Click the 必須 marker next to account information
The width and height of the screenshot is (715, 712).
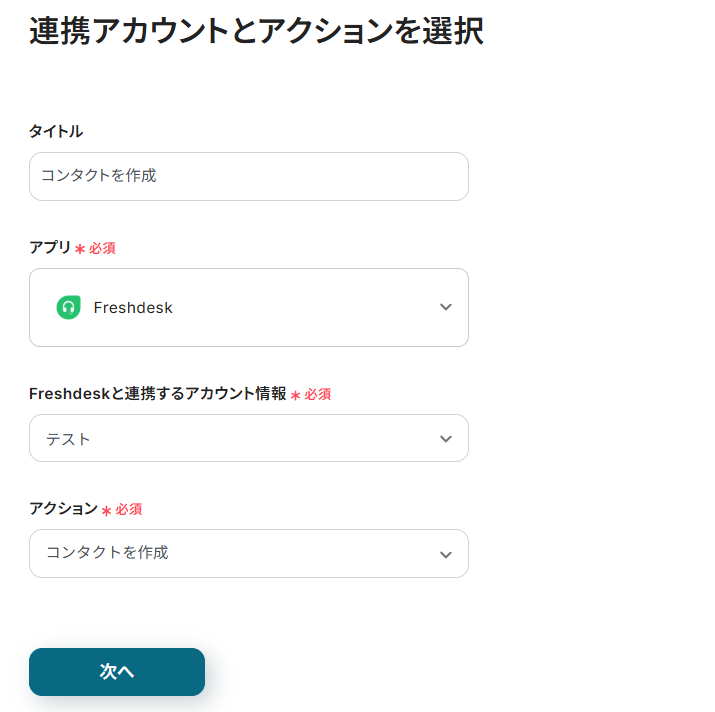318,395
